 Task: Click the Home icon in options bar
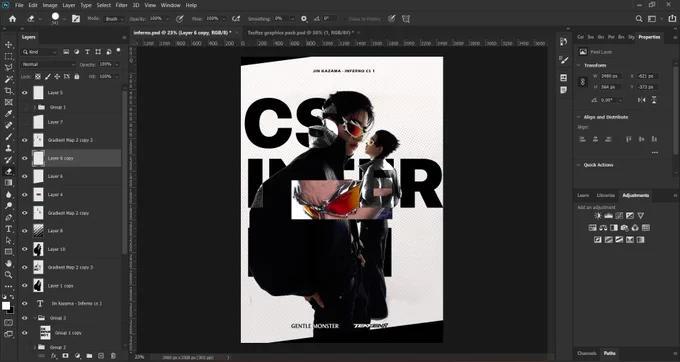(13, 19)
